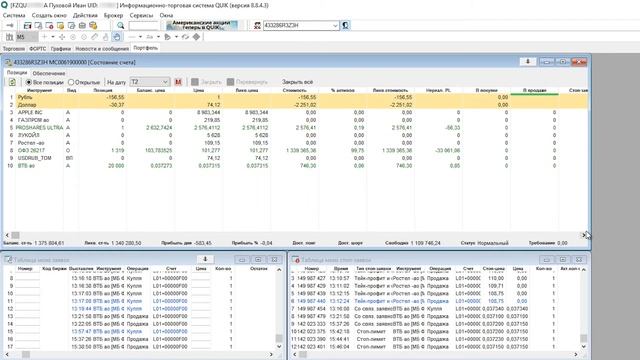Switch to the Торговля tab

[14, 49]
